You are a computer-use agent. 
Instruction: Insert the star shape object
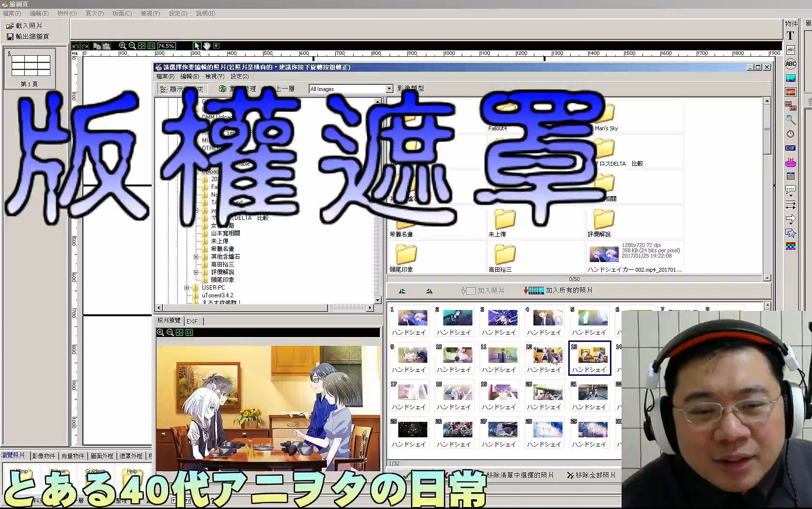[x=791, y=232]
